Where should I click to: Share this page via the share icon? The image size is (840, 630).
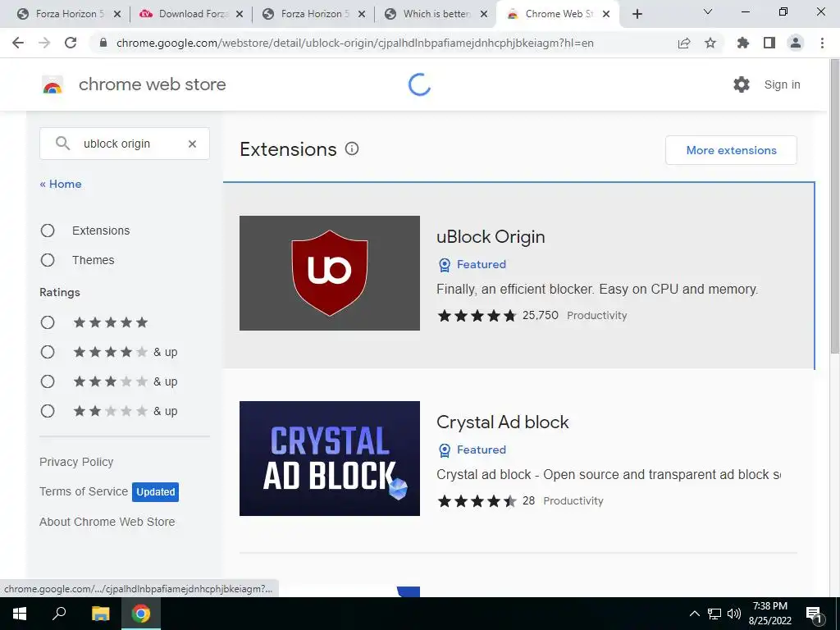pyautogui.click(x=684, y=43)
